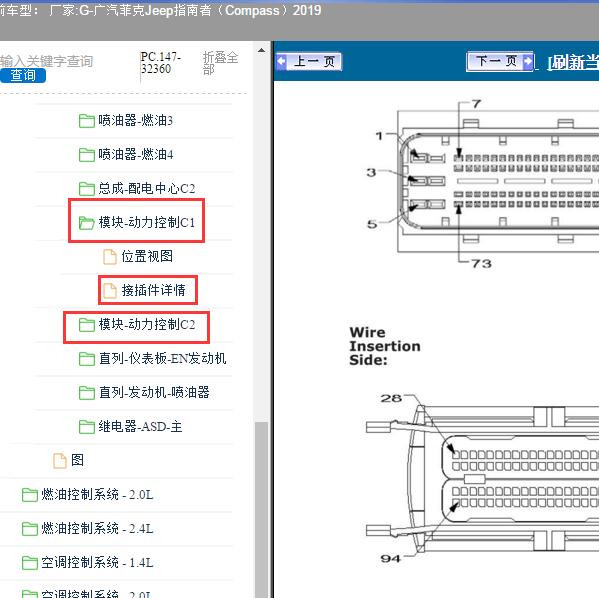599x598 pixels.
Task: Expand folder icon for 燃油控制系统 - 2.0L
Action: click(30, 495)
